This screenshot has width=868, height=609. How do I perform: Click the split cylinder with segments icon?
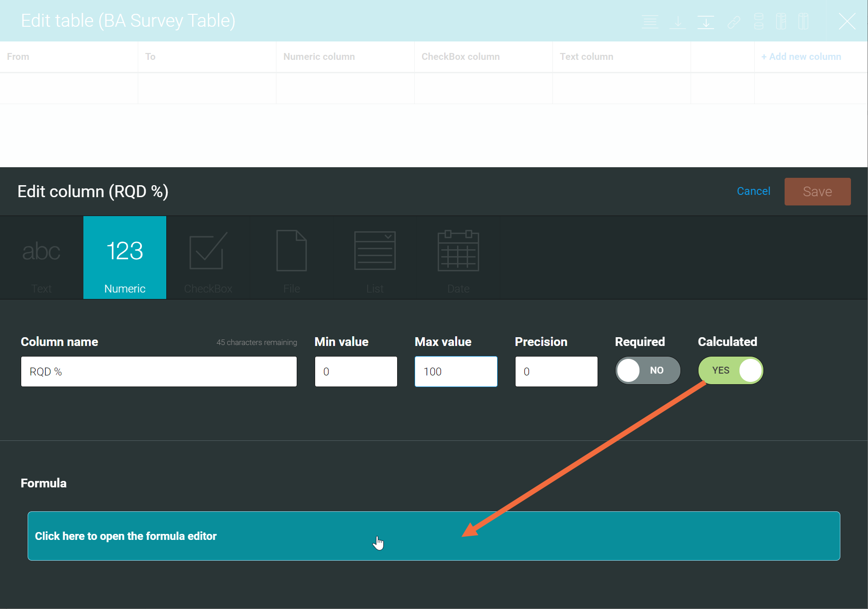(781, 21)
